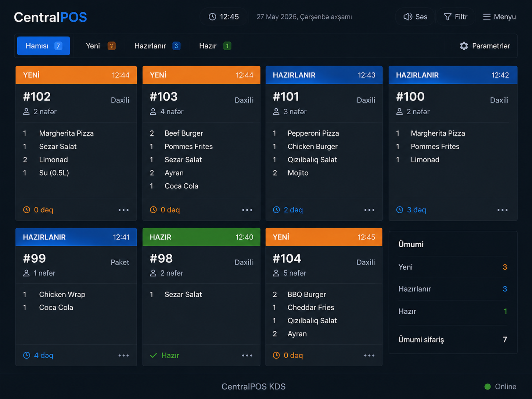Switch to the Hazırlanır tab
The height and width of the screenshot is (399, 532).
[157, 46]
